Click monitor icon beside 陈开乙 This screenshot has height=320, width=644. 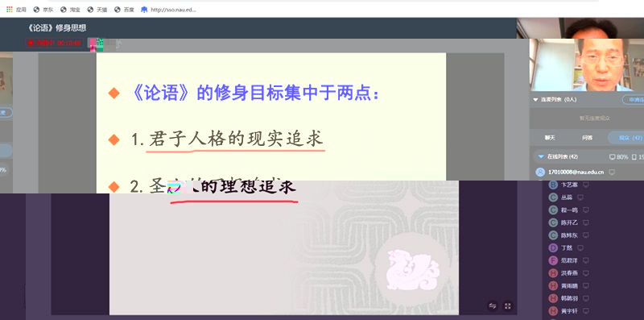[586, 223]
